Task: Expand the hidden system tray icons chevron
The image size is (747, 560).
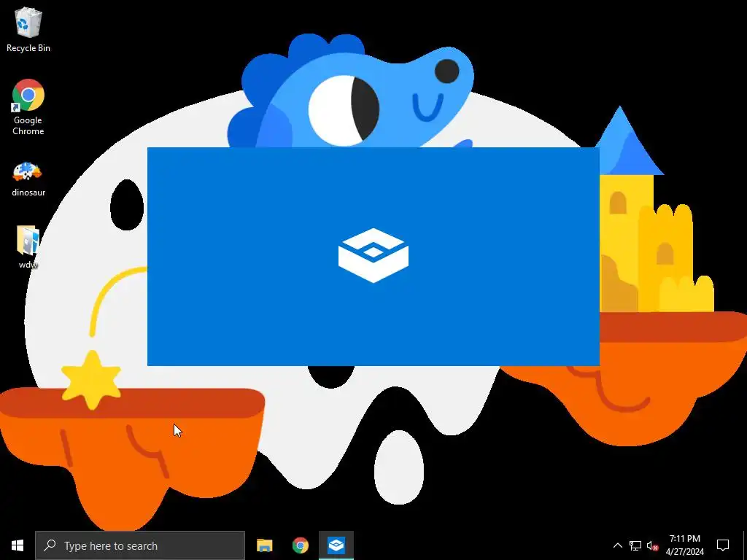Action: coord(617,545)
